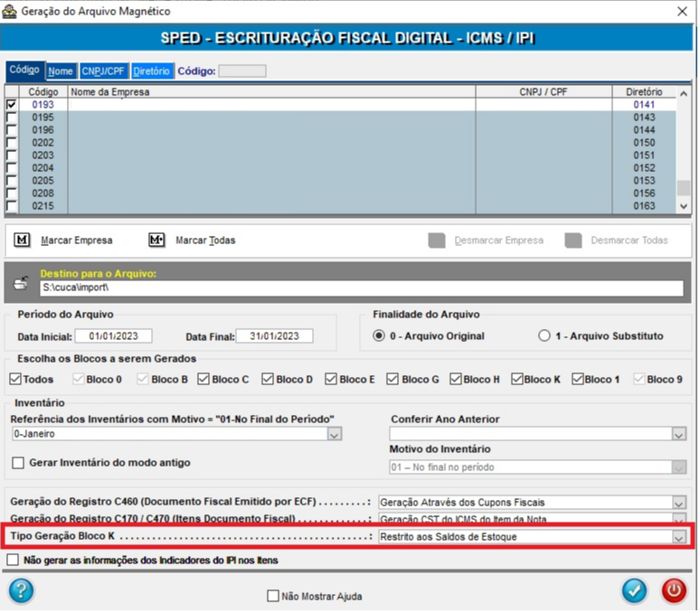The height and width of the screenshot is (613, 700).
Task: Open destination folder browser icon
Action: click(21, 283)
